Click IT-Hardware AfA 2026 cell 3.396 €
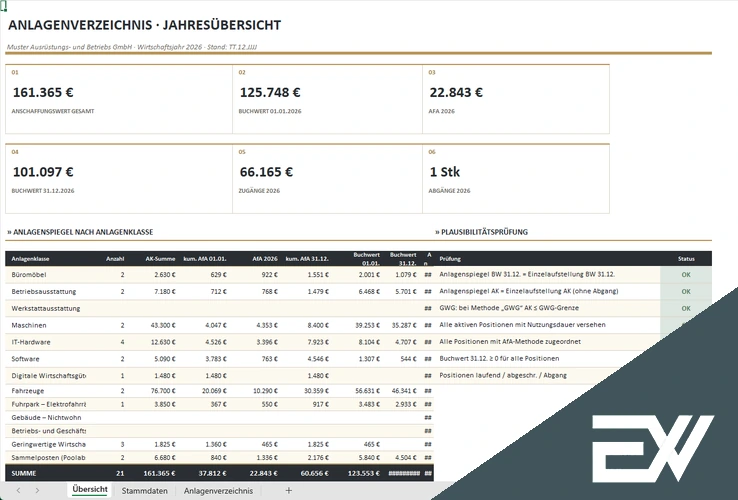Image resolution: width=738 pixels, height=500 pixels. [267, 342]
